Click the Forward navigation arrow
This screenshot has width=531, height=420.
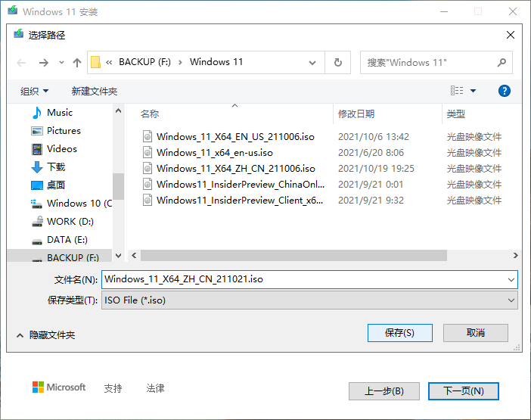click(x=43, y=63)
